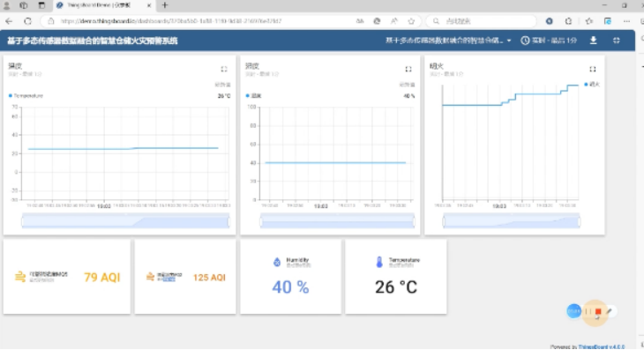Select the Humidity 40 % card
This screenshot has width=644, height=350.
tap(290, 277)
